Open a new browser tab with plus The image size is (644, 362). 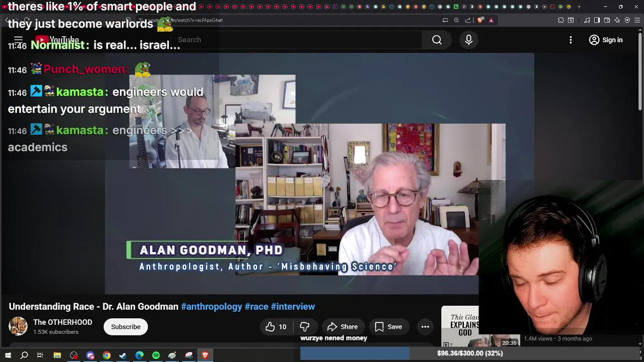point(579,7)
